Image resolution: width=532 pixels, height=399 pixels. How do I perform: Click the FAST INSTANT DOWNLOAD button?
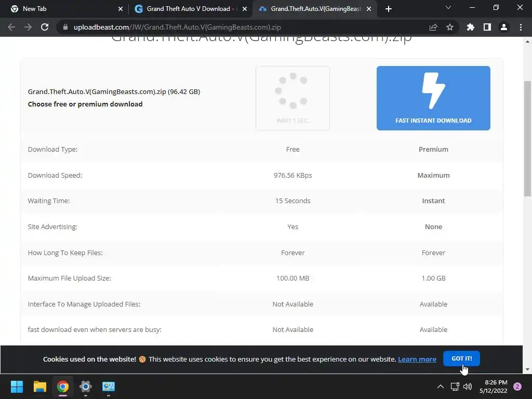coord(433,98)
